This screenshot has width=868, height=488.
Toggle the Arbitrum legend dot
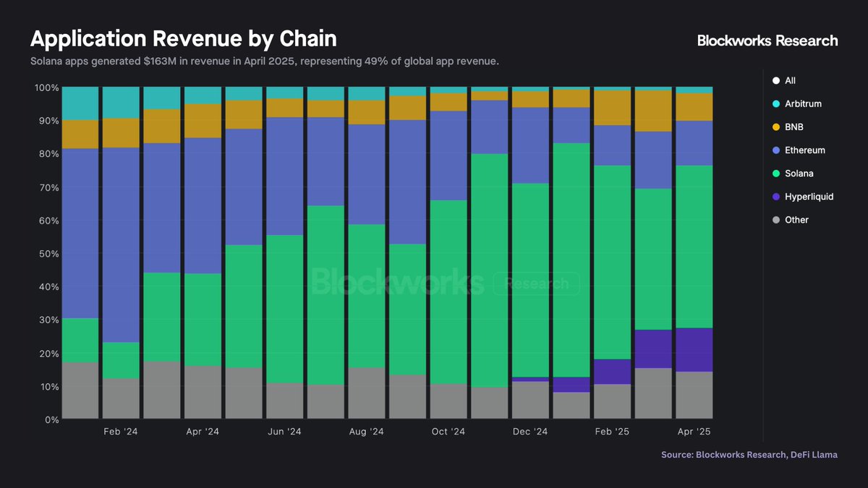click(776, 104)
